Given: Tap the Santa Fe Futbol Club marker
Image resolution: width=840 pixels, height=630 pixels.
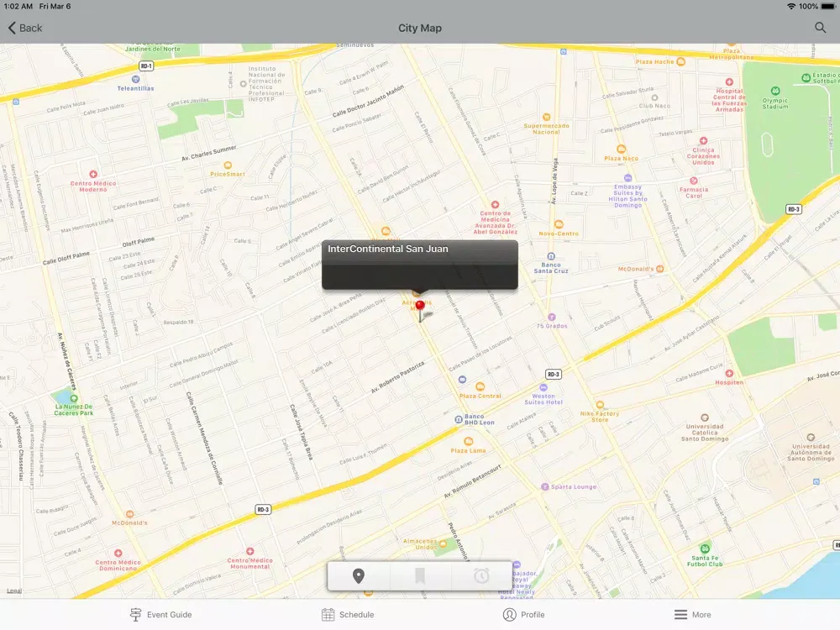Looking at the screenshot, I should tap(705, 549).
